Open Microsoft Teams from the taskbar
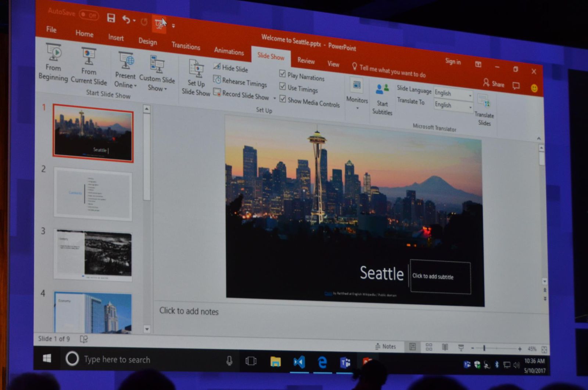 [345, 363]
